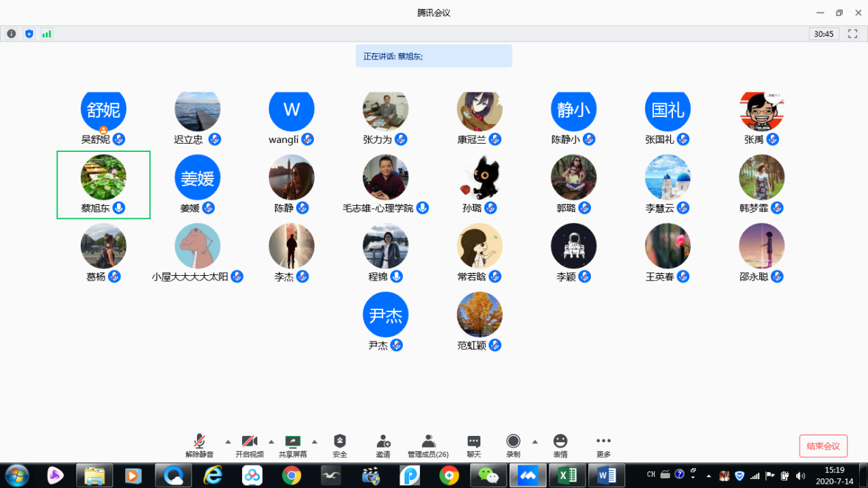Select 李颖 astronaut avatar
The image size is (868, 488).
tap(574, 246)
